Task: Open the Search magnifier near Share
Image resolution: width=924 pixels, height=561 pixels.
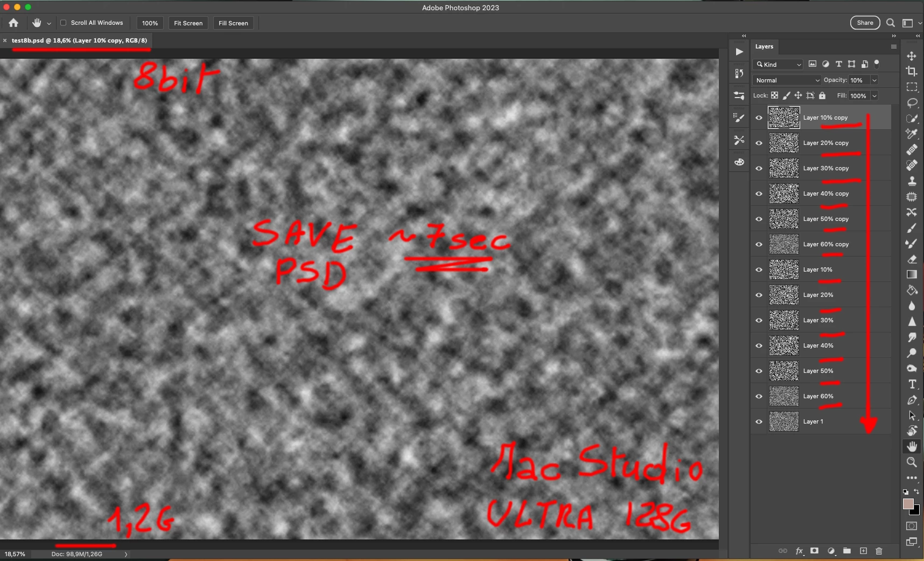Action: (x=891, y=23)
